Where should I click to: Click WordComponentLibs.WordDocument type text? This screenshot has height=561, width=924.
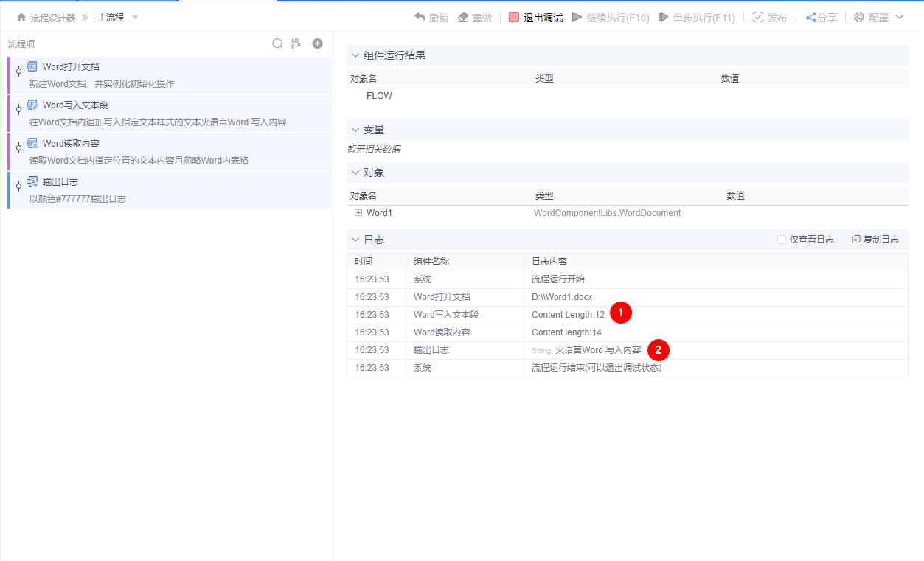point(607,213)
